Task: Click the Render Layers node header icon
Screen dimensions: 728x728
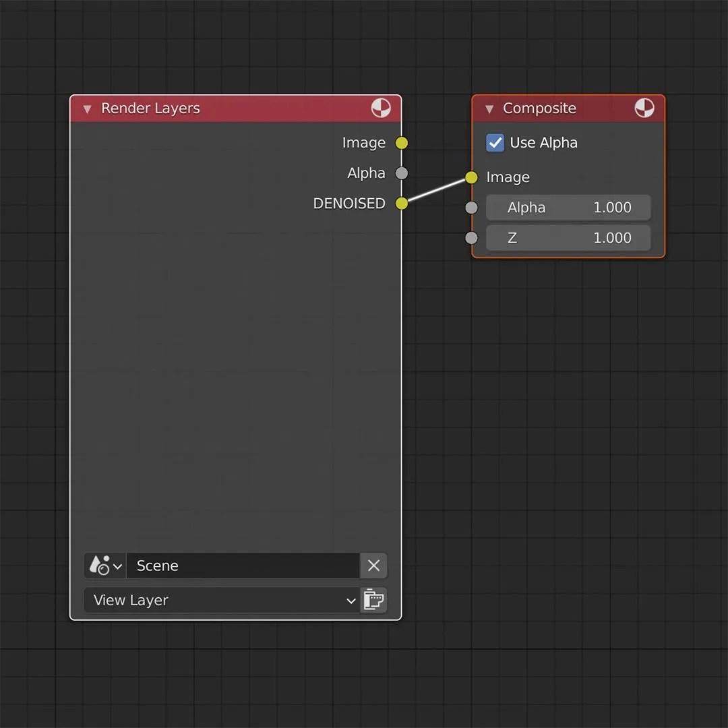Action: pos(381,108)
